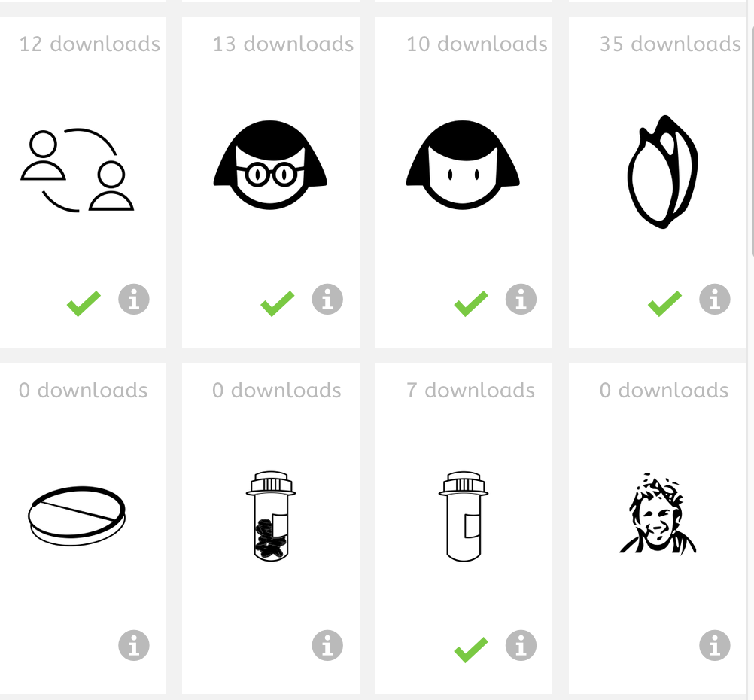Click info button on 10 downloads card
Image resolution: width=754 pixels, height=700 pixels.
521,300
